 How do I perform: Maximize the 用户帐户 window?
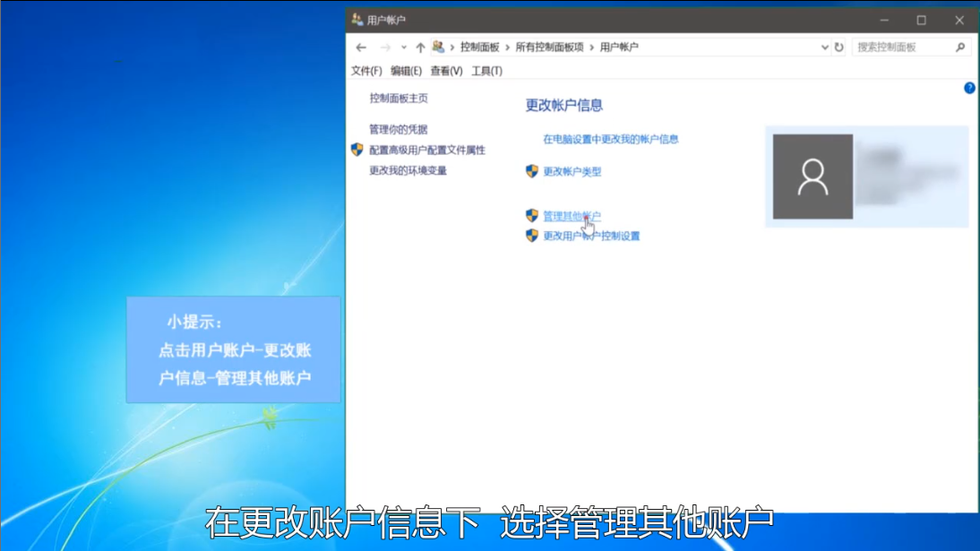(921, 20)
